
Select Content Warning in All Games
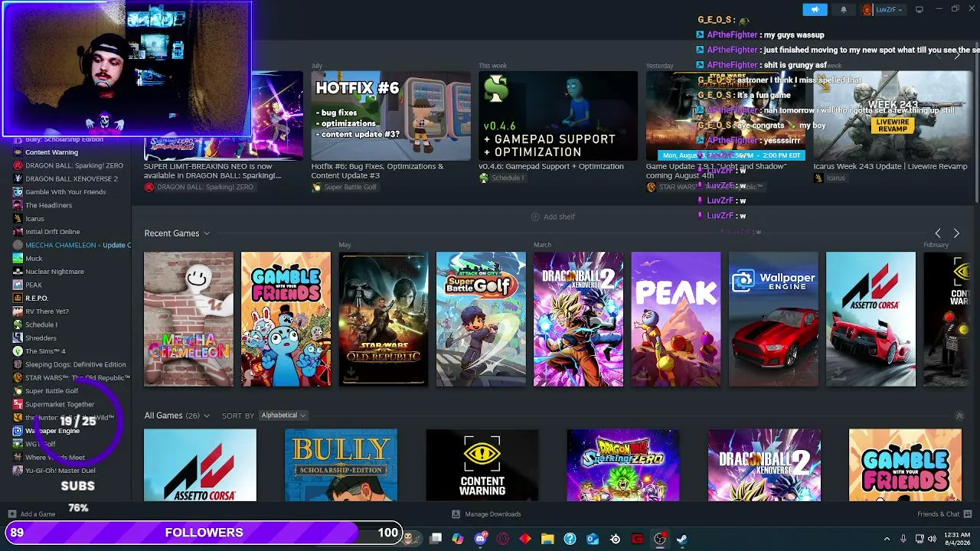pos(482,465)
